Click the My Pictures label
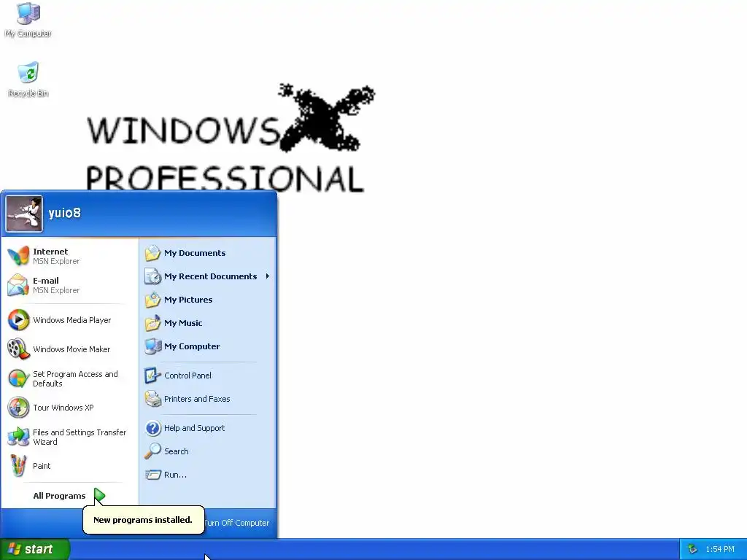The height and width of the screenshot is (560, 747). tap(188, 300)
